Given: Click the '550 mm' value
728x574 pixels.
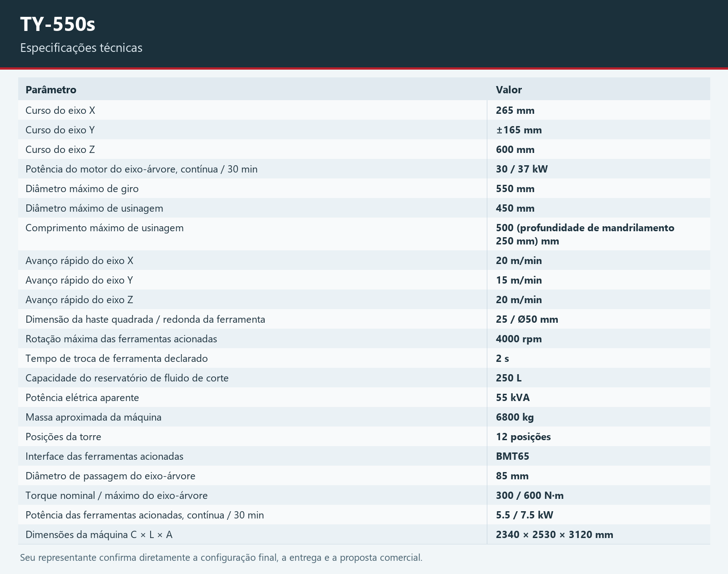Looking at the screenshot, I should [515, 188].
